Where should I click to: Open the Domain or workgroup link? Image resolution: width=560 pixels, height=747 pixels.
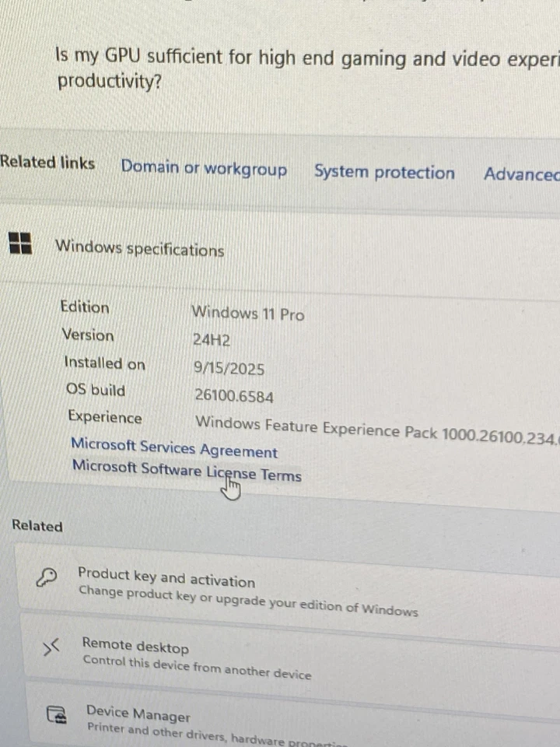pyautogui.click(x=204, y=168)
